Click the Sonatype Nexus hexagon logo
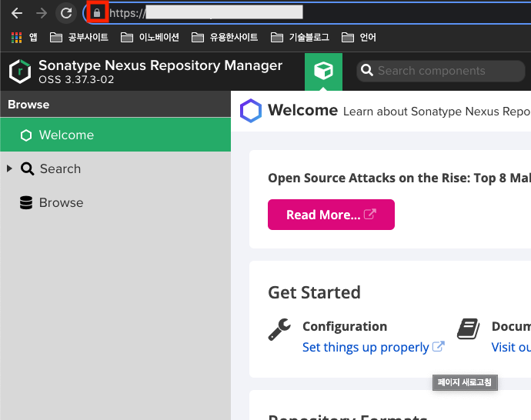The width and height of the screenshot is (531, 420). pyautogui.click(x=20, y=72)
